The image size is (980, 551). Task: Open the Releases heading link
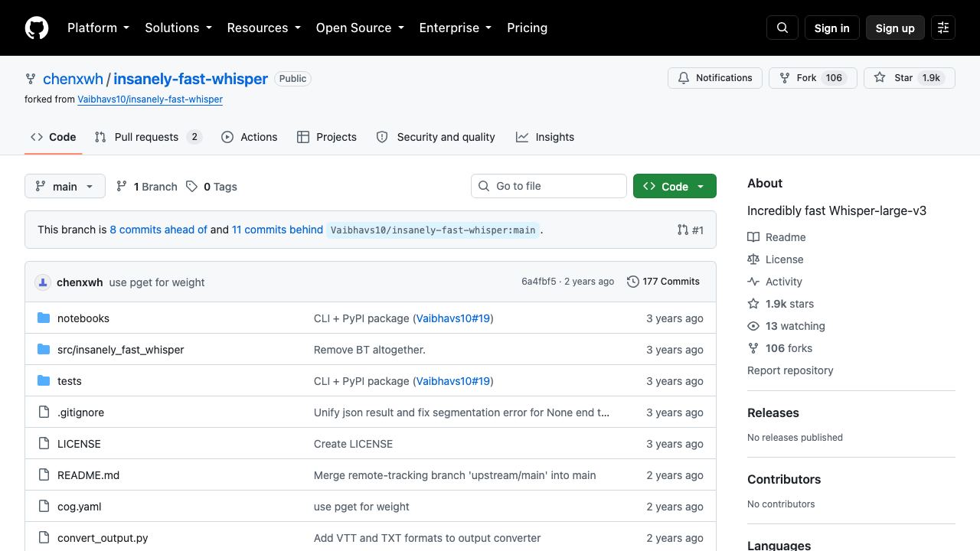click(773, 412)
